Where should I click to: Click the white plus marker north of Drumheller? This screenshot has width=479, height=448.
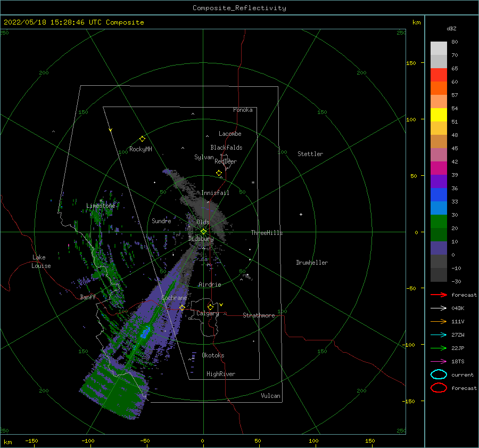(301, 214)
